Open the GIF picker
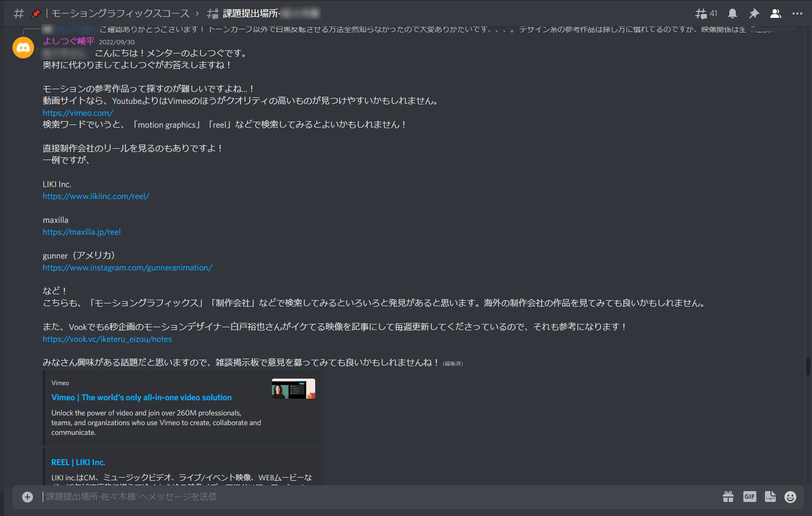Image resolution: width=812 pixels, height=516 pixels. [749, 497]
